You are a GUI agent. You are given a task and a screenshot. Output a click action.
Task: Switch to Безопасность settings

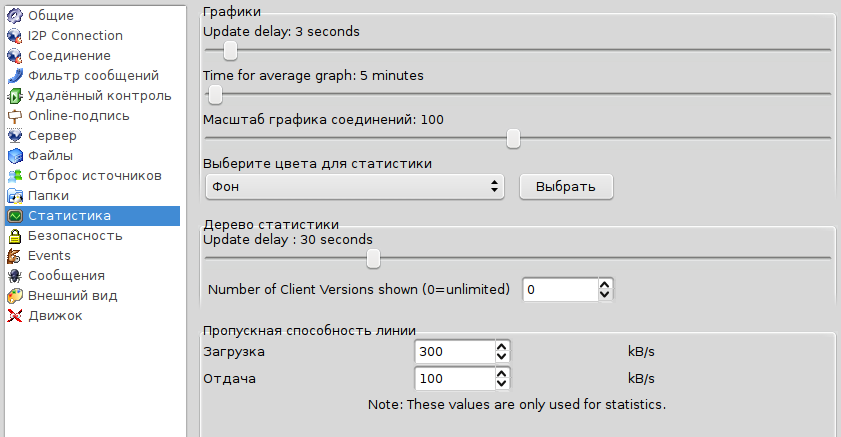point(92,236)
